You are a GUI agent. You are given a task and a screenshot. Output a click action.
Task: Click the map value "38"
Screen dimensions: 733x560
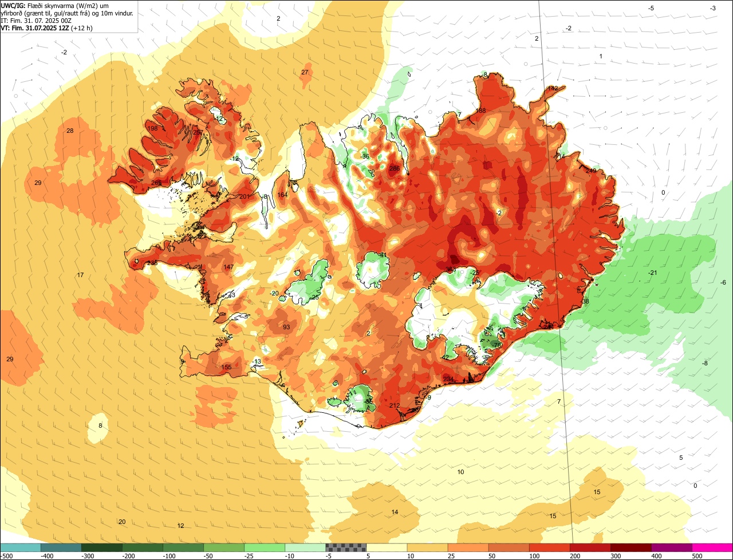pyautogui.click(x=585, y=301)
